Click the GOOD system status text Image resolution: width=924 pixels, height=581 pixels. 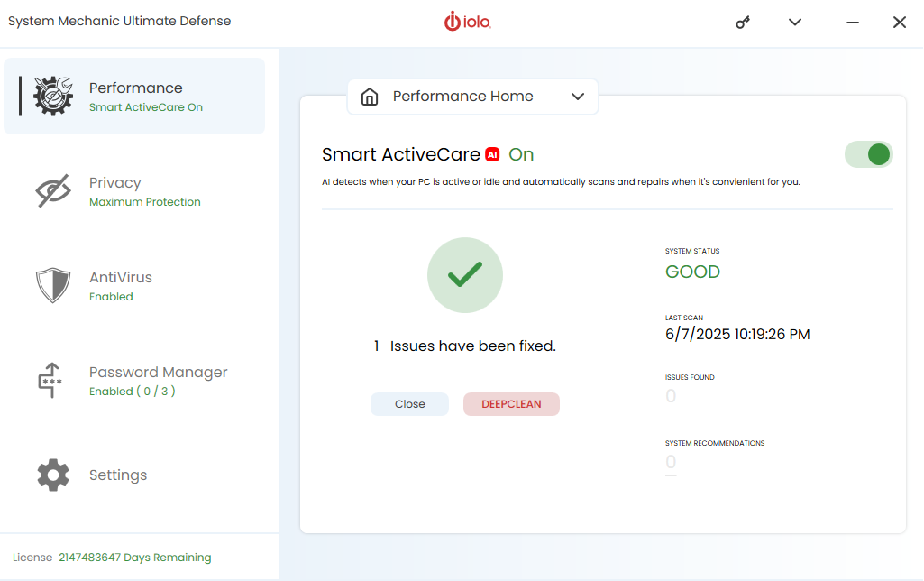(x=692, y=272)
